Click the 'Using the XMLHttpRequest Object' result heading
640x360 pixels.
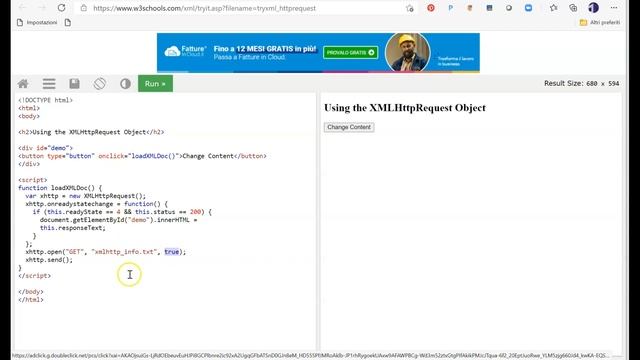(405, 108)
